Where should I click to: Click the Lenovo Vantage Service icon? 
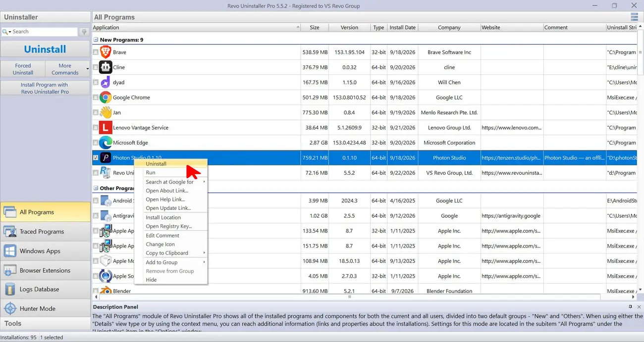point(106,127)
